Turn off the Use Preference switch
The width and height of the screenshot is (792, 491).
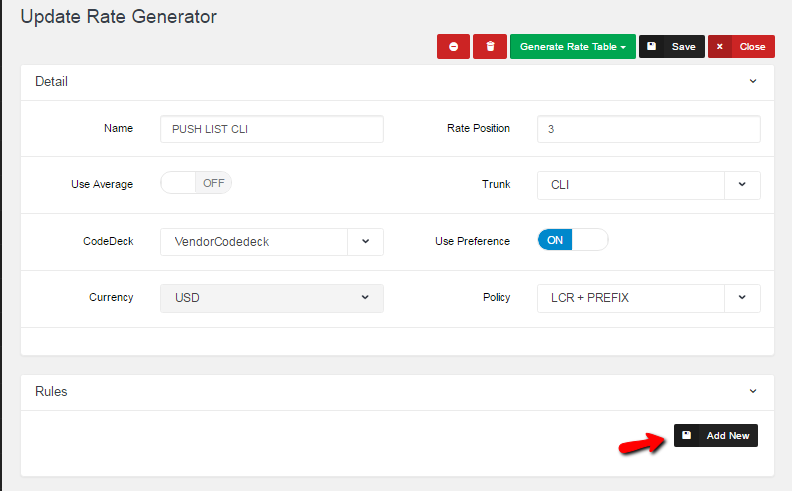(x=572, y=241)
